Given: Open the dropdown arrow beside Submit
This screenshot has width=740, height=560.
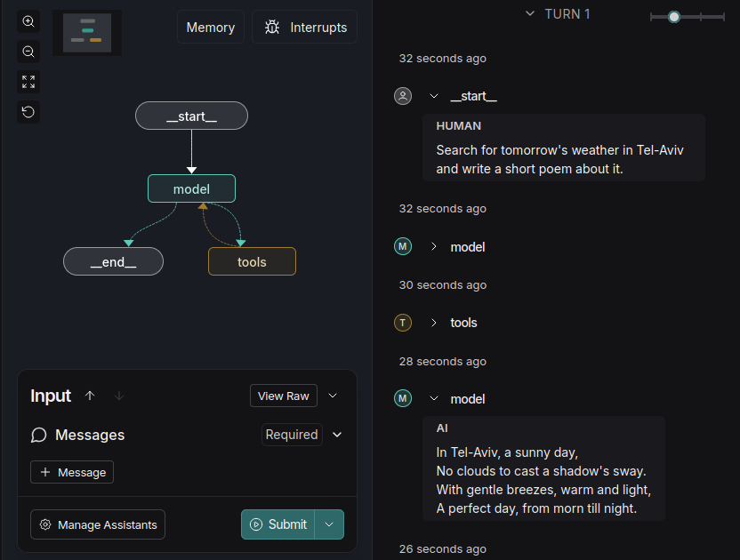Looking at the screenshot, I should pos(329,524).
